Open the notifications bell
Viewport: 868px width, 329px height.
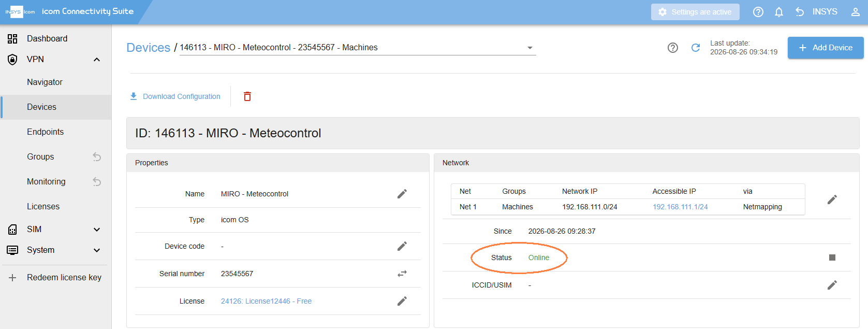coord(779,12)
